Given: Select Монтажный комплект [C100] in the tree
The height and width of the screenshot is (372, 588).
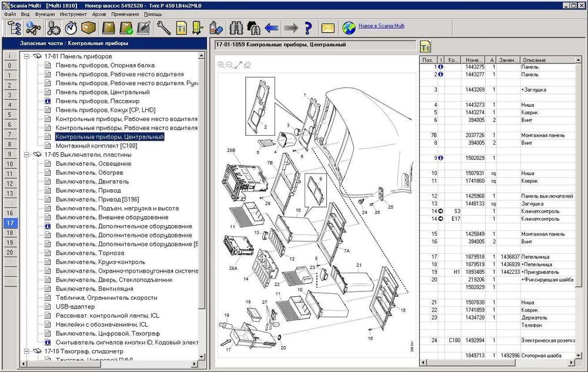Looking at the screenshot, I should click(x=96, y=146).
